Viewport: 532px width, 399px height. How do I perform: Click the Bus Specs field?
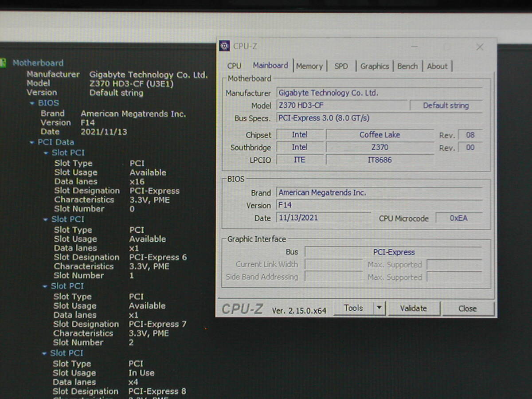(x=379, y=118)
